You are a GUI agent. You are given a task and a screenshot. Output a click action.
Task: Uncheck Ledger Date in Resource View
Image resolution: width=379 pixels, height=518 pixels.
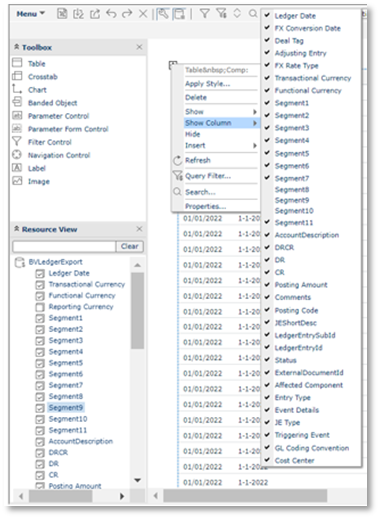point(40,274)
